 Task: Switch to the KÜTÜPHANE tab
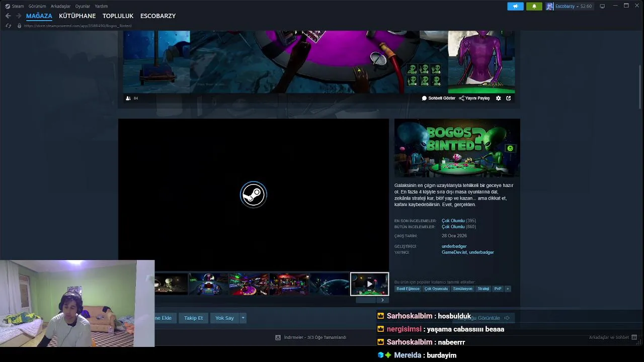click(77, 16)
